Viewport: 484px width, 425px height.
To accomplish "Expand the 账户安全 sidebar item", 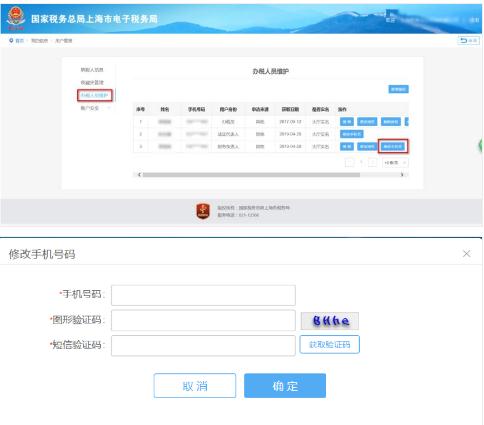I will coord(95,108).
